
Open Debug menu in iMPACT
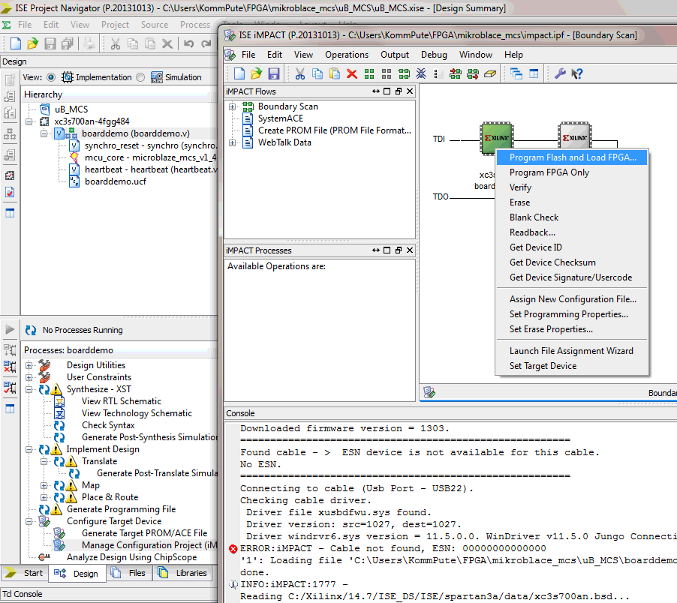[434, 55]
